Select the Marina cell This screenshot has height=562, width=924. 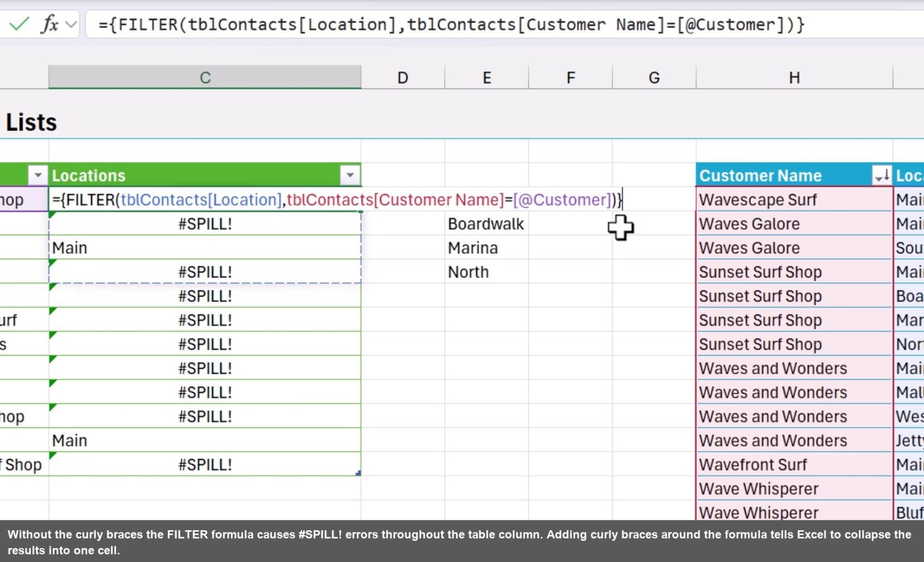[487, 248]
